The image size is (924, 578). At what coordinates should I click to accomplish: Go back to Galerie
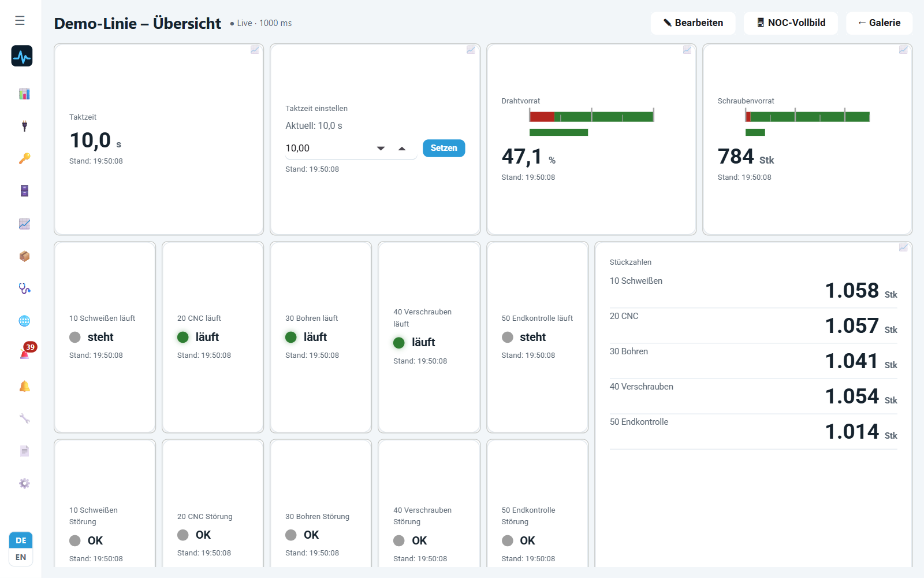[x=880, y=23]
